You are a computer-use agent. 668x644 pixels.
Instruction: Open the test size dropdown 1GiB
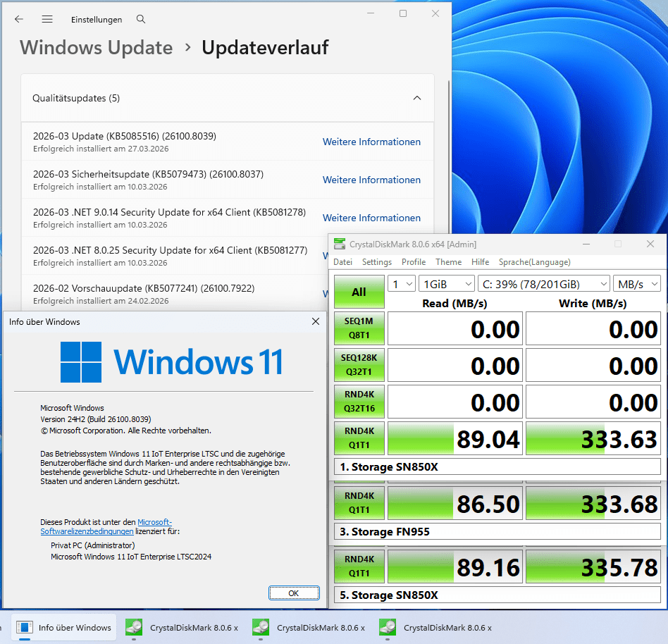point(447,284)
